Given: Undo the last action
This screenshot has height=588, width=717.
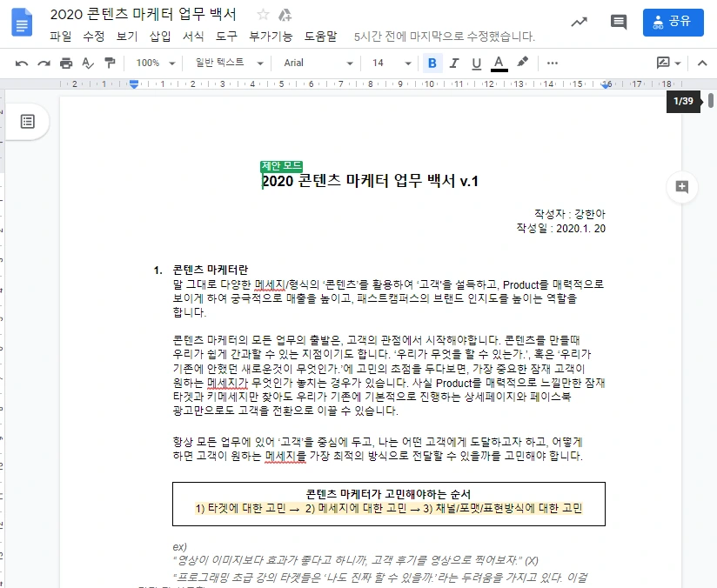Looking at the screenshot, I should [22, 63].
